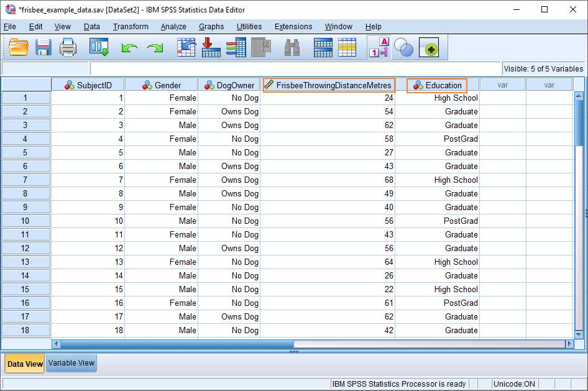Click the Visible: 5 of 5 Variables label
This screenshot has width=588, height=391.
[x=543, y=69]
